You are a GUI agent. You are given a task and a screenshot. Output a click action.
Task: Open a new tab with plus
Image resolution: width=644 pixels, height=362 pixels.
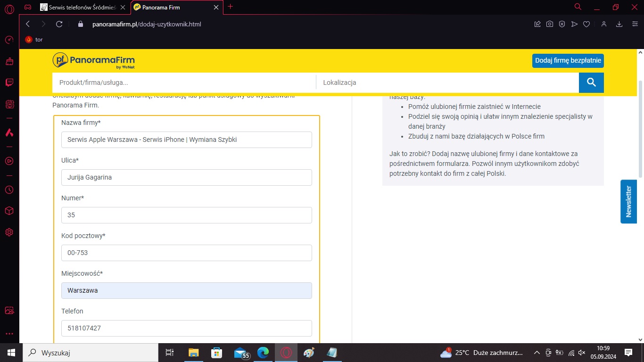coord(230,7)
